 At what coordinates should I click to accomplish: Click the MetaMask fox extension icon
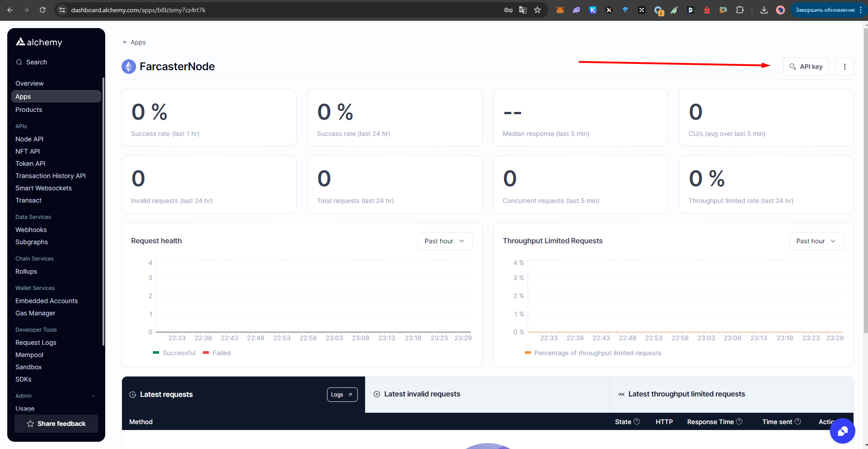560,10
